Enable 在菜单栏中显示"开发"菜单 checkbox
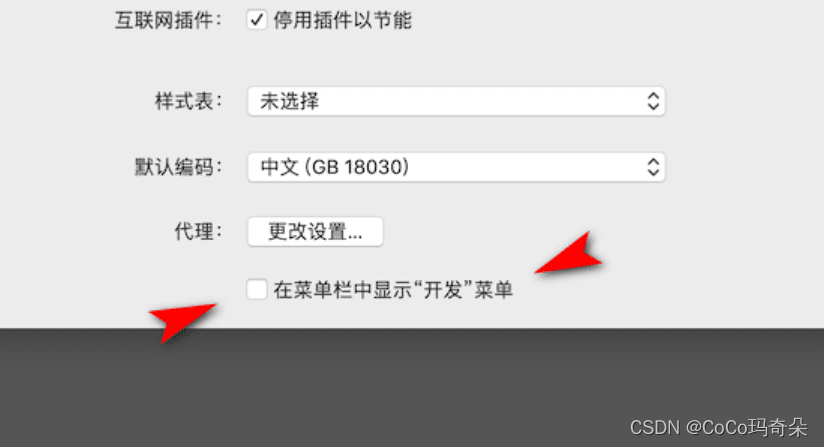Image resolution: width=824 pixels, height=447 pixels. [256, 289]
